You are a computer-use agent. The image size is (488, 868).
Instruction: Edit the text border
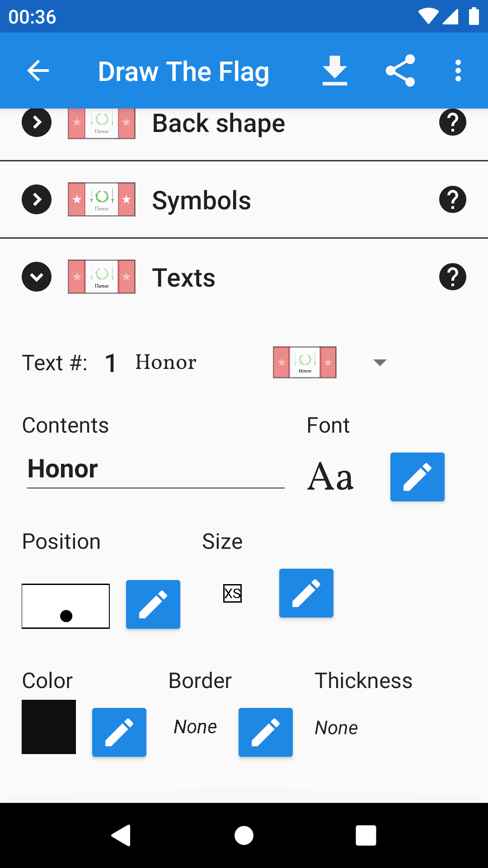point(266,732)
